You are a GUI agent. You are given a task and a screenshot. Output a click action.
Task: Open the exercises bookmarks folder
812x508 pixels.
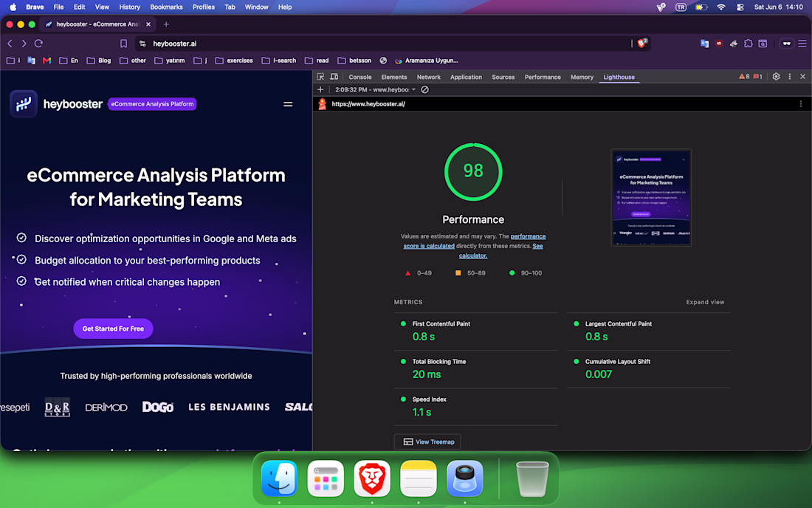234,61
